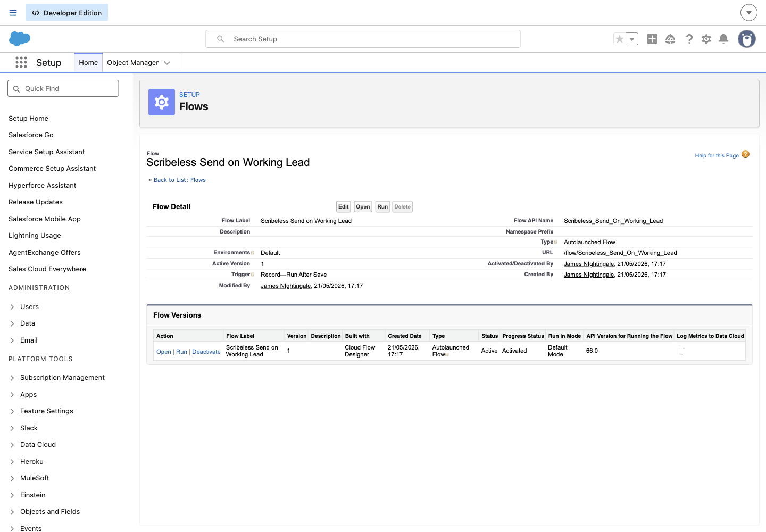
Task: Click the Type field info icon
Action: click(556, 242)
